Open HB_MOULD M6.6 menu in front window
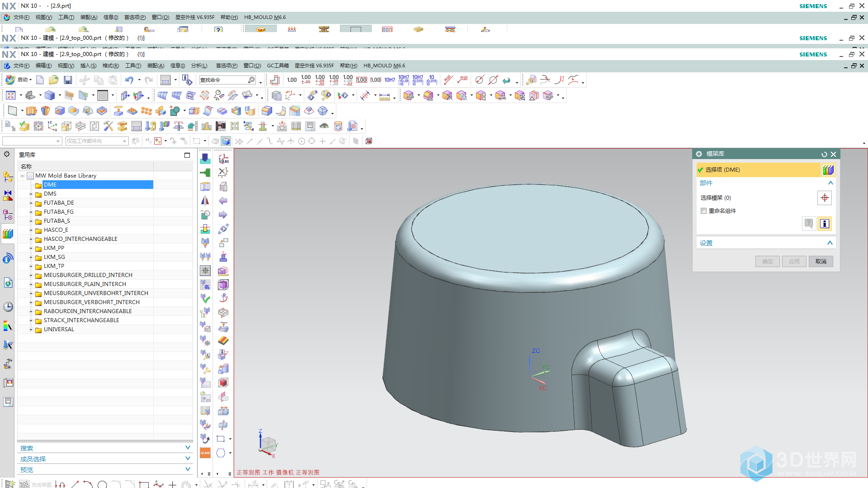This screenshot has height=488, width=868. tap(384, 66)
